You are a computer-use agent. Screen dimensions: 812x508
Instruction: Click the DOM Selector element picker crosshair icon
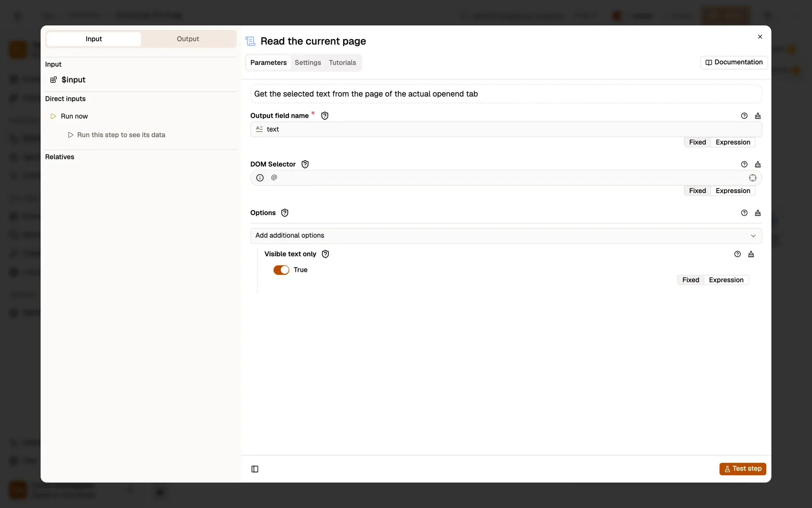tap(752, 178)
